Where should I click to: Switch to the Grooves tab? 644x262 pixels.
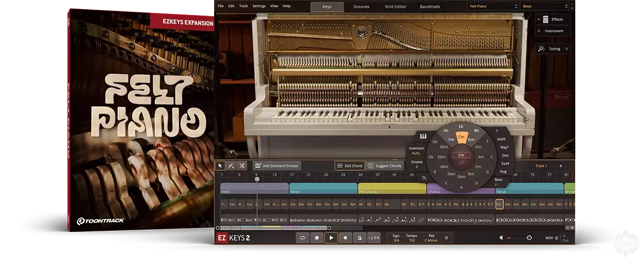361,6
